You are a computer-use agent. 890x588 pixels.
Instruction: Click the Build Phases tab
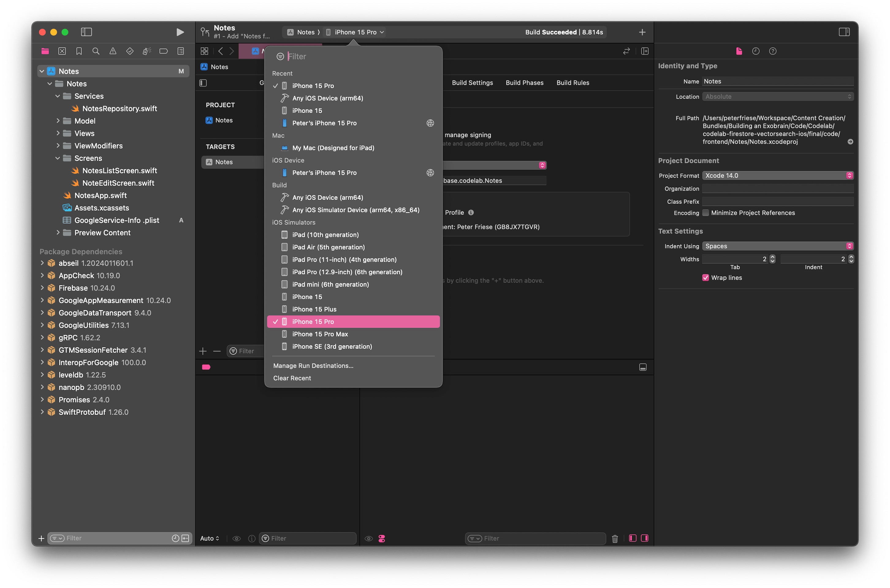pyautogui.click(x=523, y=82)
